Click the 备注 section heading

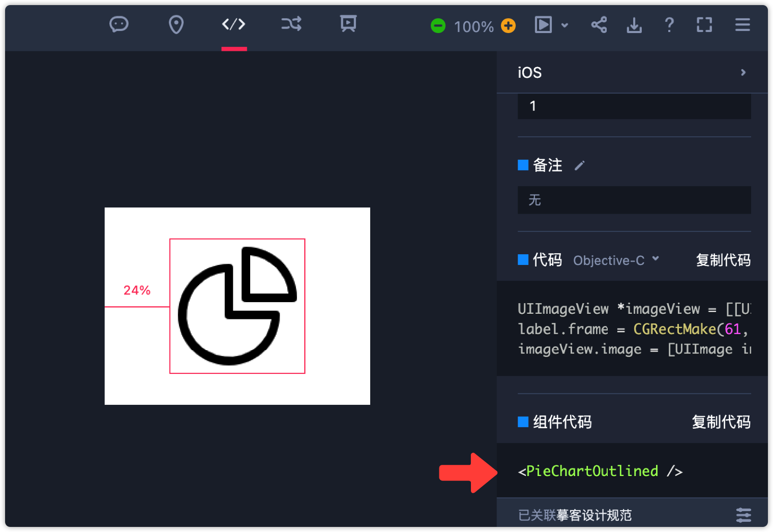548,165
